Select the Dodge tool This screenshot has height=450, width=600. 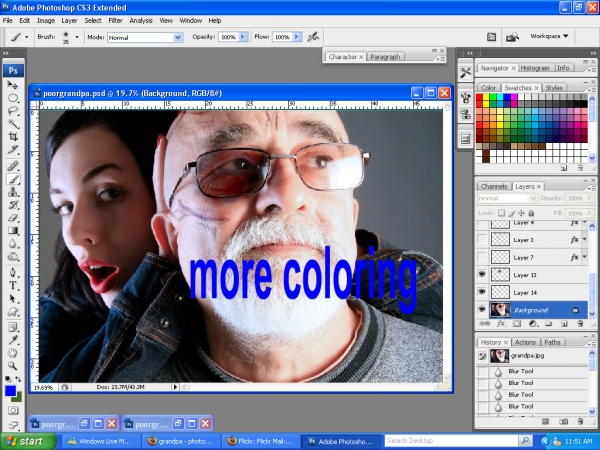(13, 256)
